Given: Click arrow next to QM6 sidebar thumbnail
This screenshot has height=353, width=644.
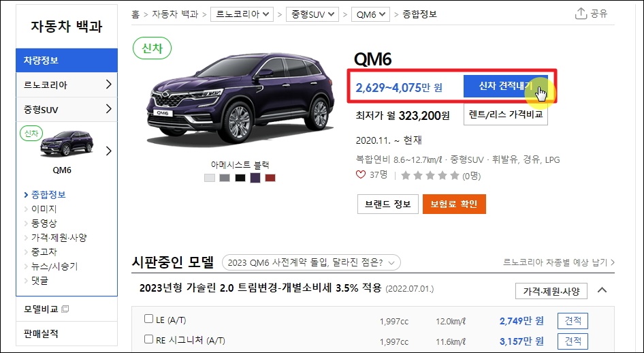Looking at the screenshot, I should pos(108,151).
